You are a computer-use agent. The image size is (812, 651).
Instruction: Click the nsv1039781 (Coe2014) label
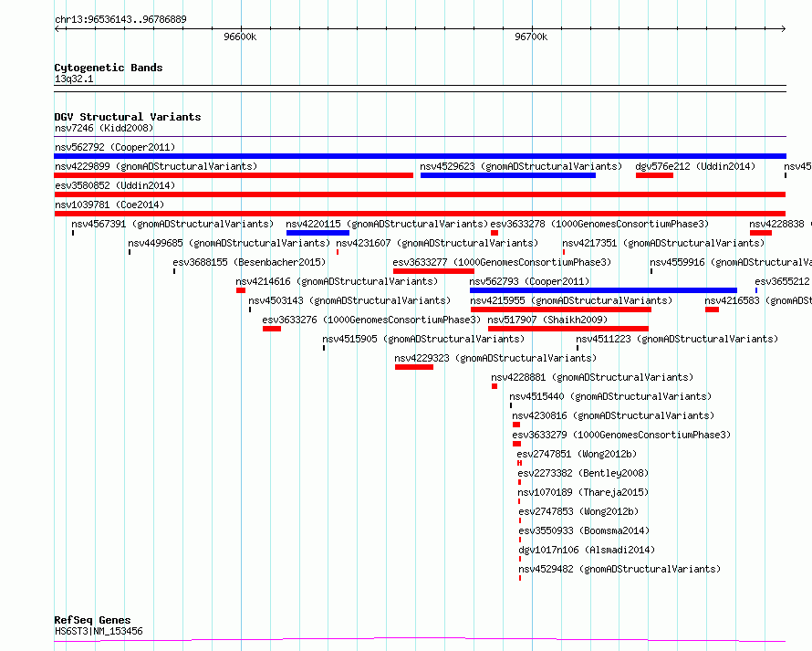click(109, 205)
